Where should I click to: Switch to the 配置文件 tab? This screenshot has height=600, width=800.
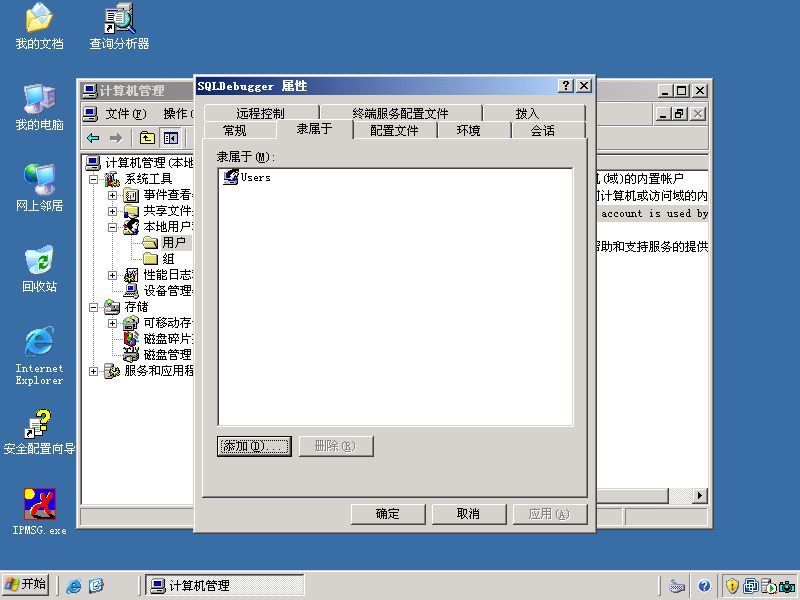(394, 131)
